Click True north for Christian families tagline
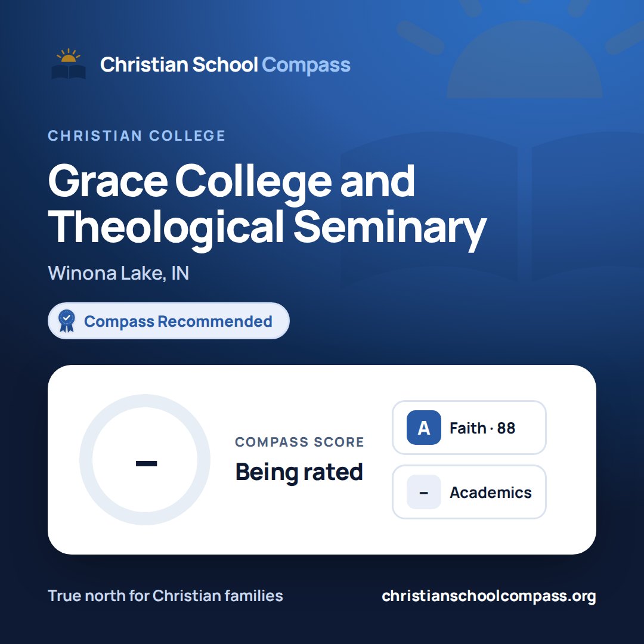This screenshot has height=644, width=644. pos(165,596)
